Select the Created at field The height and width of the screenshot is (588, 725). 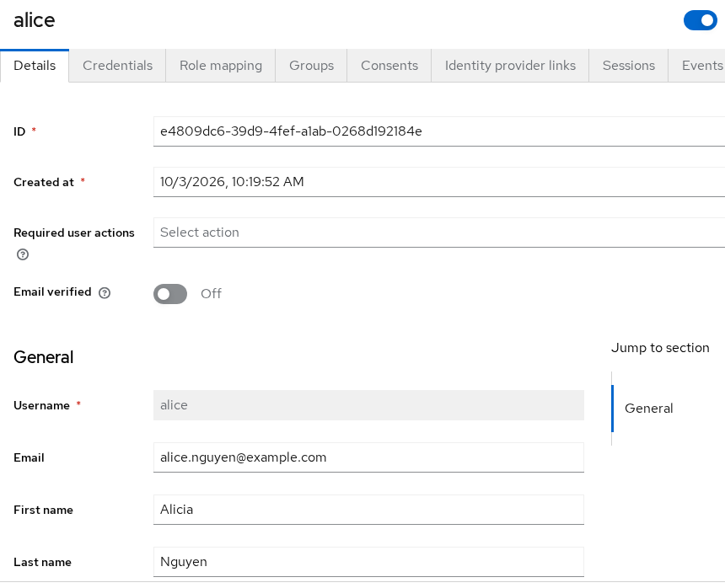click(439, 182)
